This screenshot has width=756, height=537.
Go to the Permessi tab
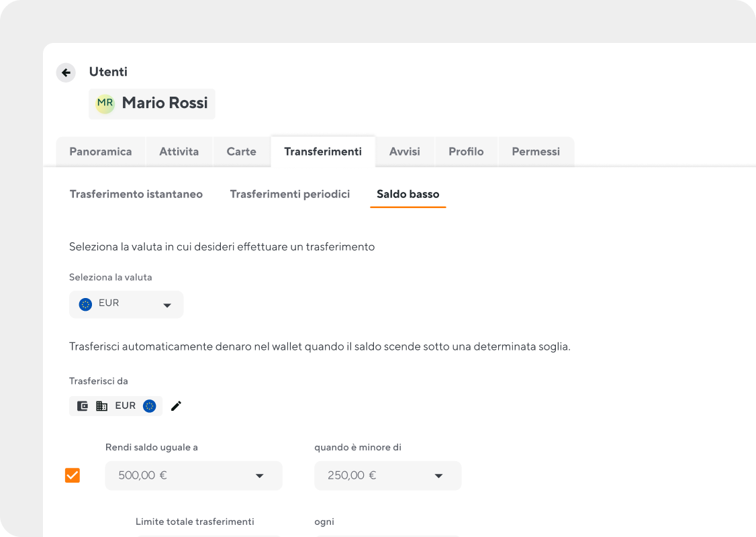click(535, 152)
